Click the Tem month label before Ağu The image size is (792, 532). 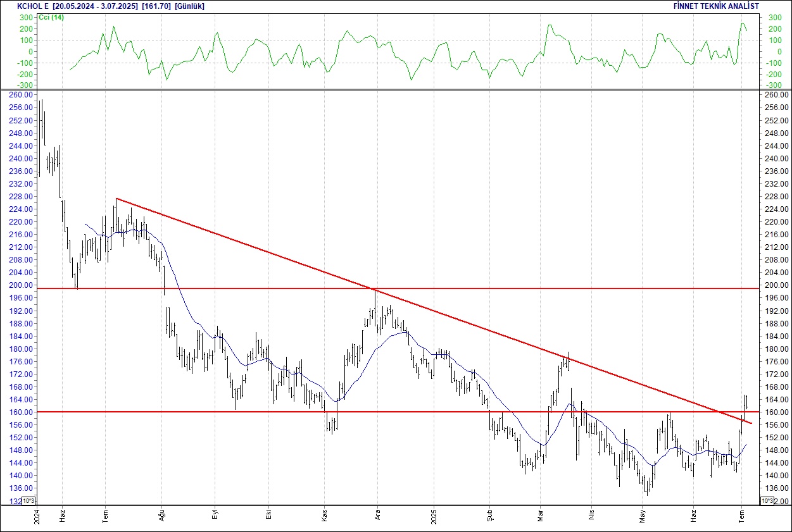coord(106,517)
